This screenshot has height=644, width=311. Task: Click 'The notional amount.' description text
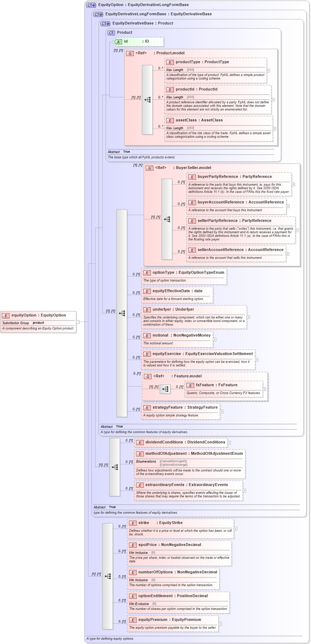[158, 344]
